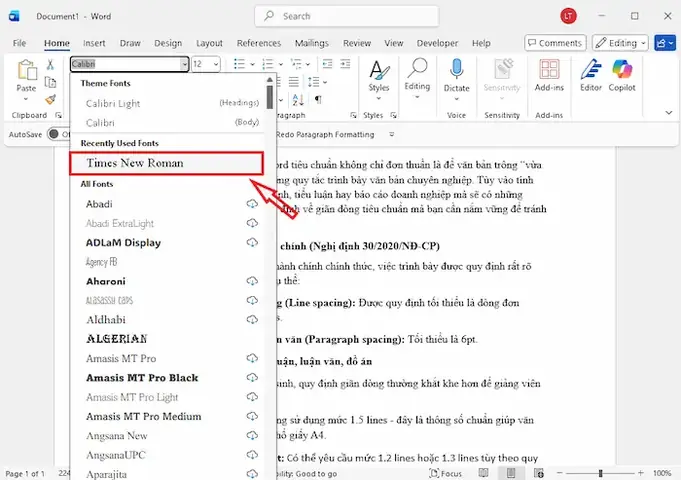Customize Quick Access Toolbar dropdown
681x480 pixels.
point(392,134)
